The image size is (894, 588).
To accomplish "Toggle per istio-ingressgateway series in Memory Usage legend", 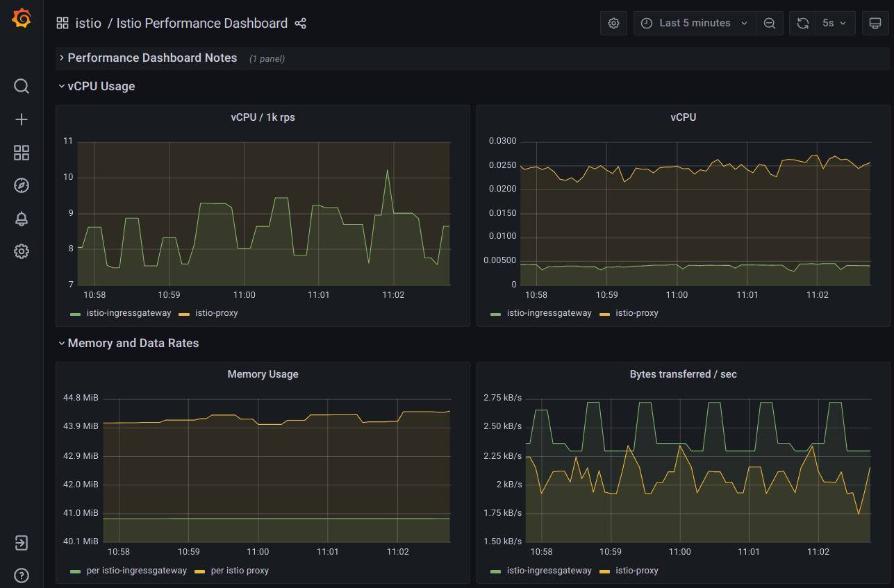I will 136,571.
